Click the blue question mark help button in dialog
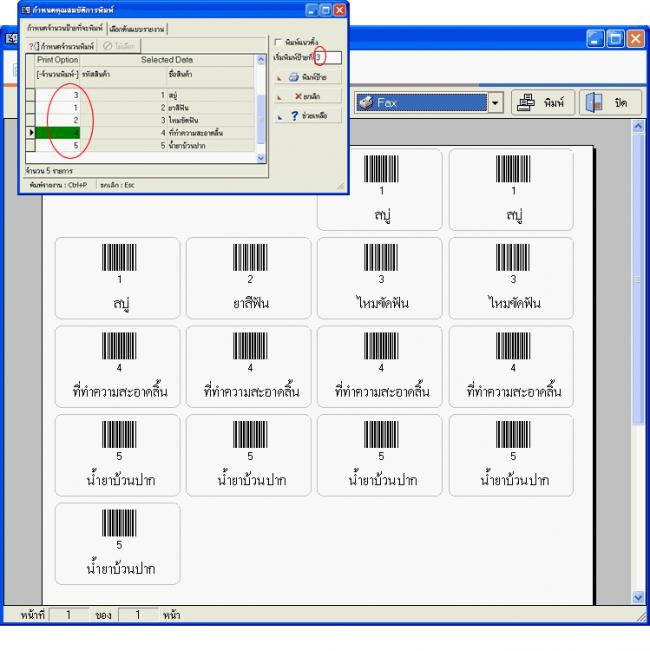The height and width of the screenshot is (651, 650). 308,115
